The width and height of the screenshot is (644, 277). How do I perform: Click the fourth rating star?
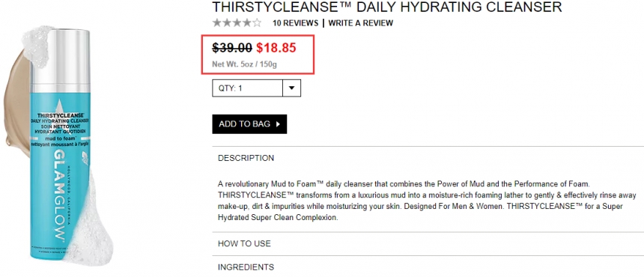coord(247,23)
